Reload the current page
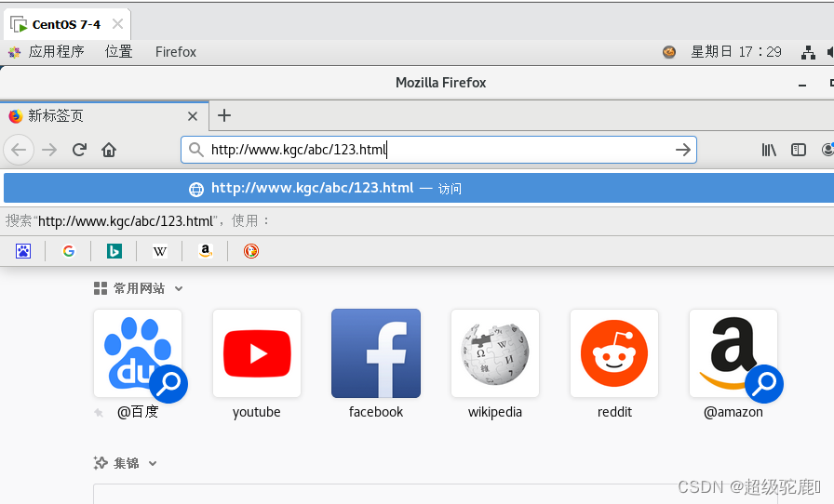 click(x=79, y=150)
